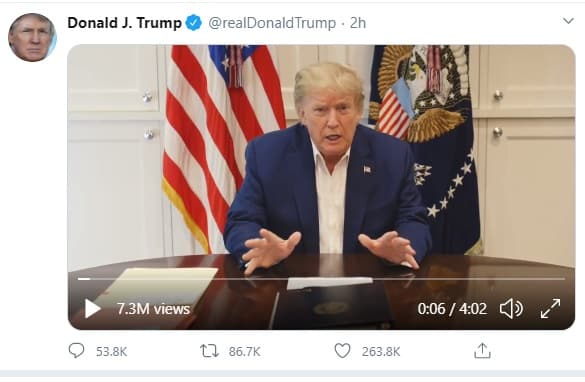Viewport: 585px width, 382px height.
Task: Click the 53.8K replies count
Action: pyautogui.click(x=112, y=351)
